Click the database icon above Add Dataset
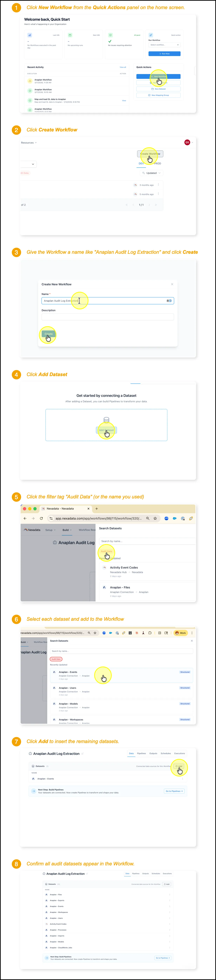216x980 pixels. point(106,420)
